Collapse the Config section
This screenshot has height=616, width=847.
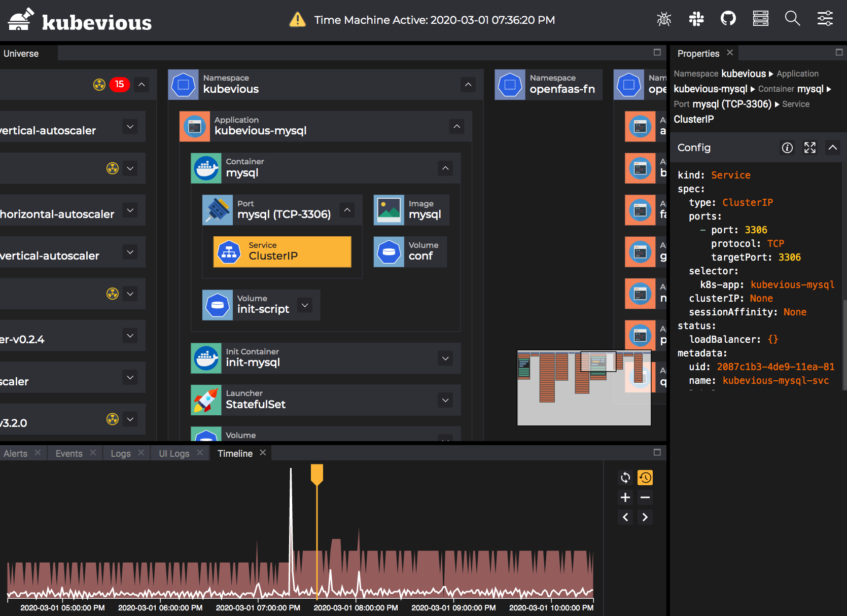(x=833, y=148)
